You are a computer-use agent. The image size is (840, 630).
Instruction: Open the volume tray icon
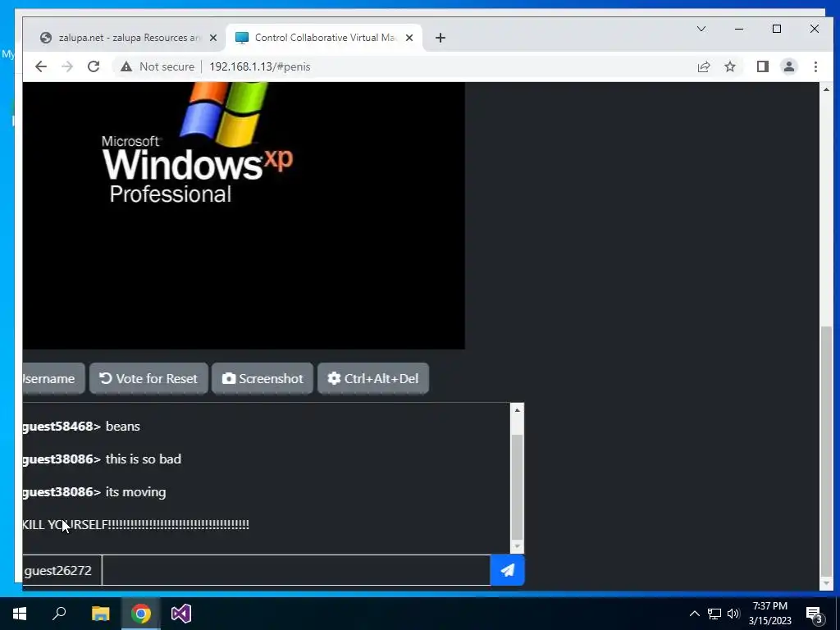click(x=733, y=614)
